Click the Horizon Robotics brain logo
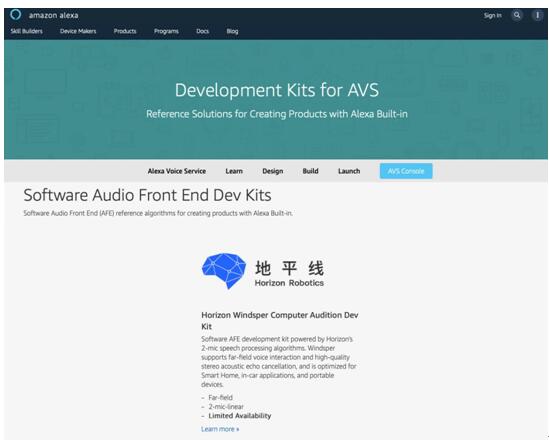The image size is (549, 444). pyautogui.click(x=224, y=271)
